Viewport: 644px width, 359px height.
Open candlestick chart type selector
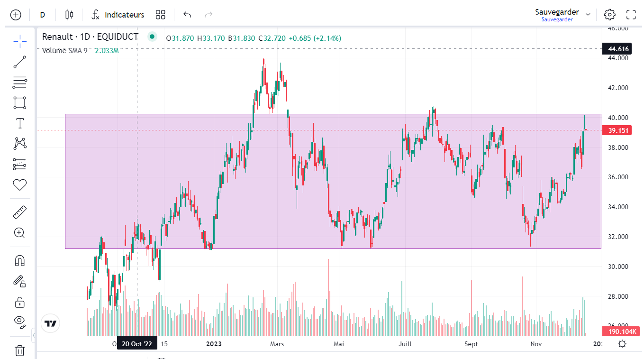69,15
